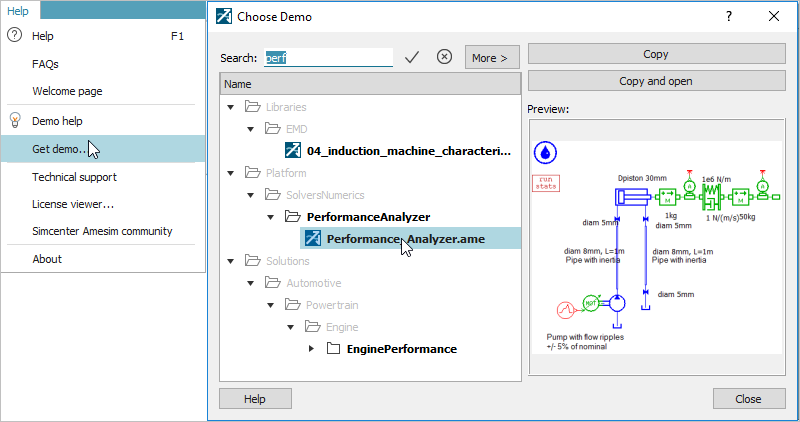
Task: Open Welcome page from the Help menu
Action: click(x=103, y=91)
